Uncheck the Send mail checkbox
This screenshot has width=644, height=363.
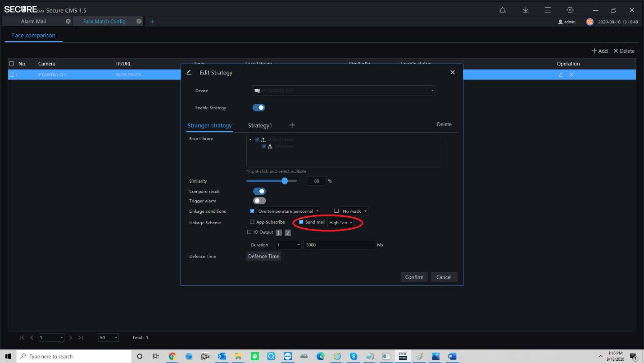(301, 222)
